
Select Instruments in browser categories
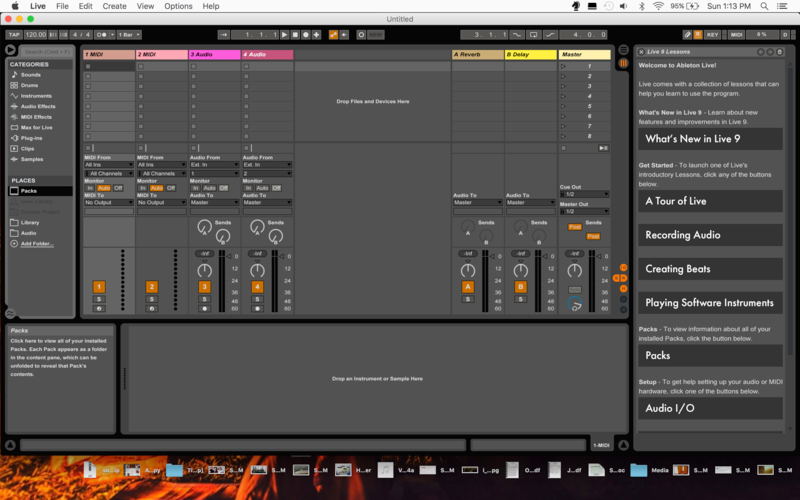[36, 96]
